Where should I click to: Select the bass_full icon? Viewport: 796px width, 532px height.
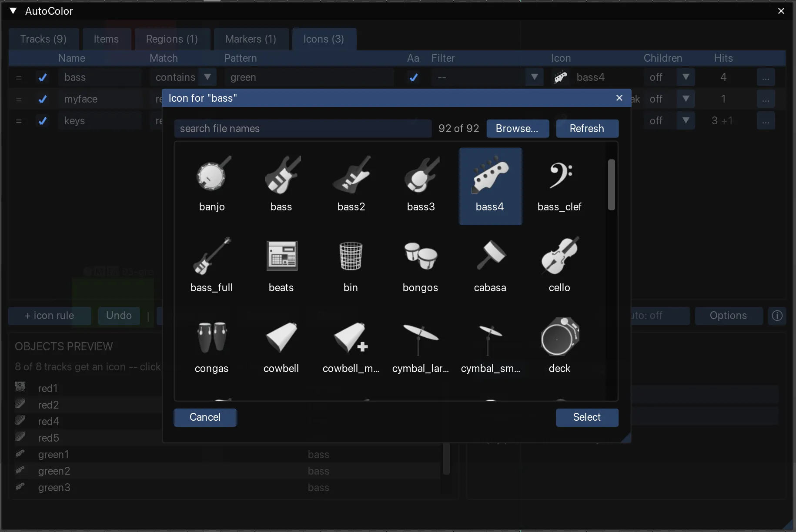(x=212, y=266)
